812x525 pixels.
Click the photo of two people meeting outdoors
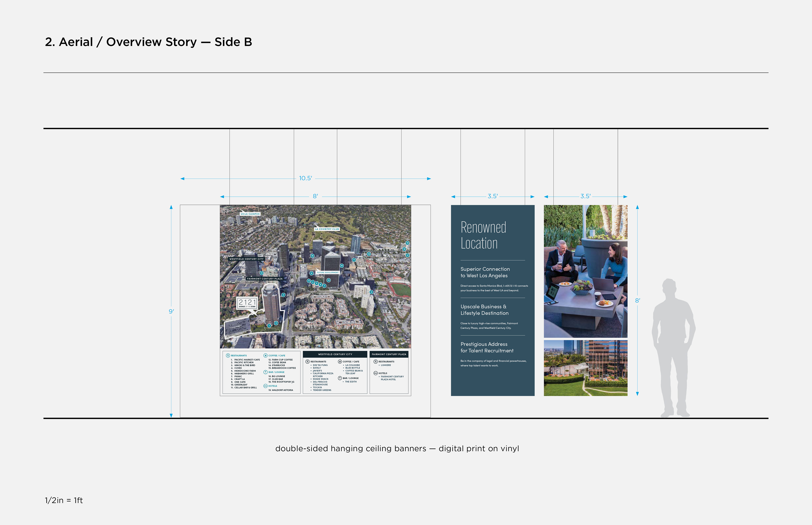coord(586,271)
